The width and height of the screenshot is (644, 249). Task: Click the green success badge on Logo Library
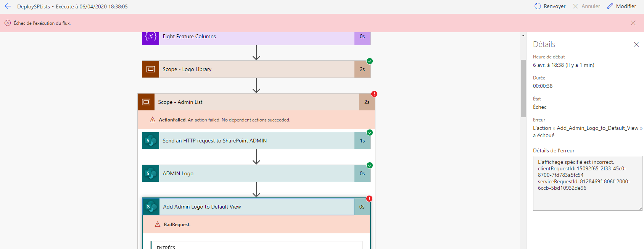coord(370,61)
